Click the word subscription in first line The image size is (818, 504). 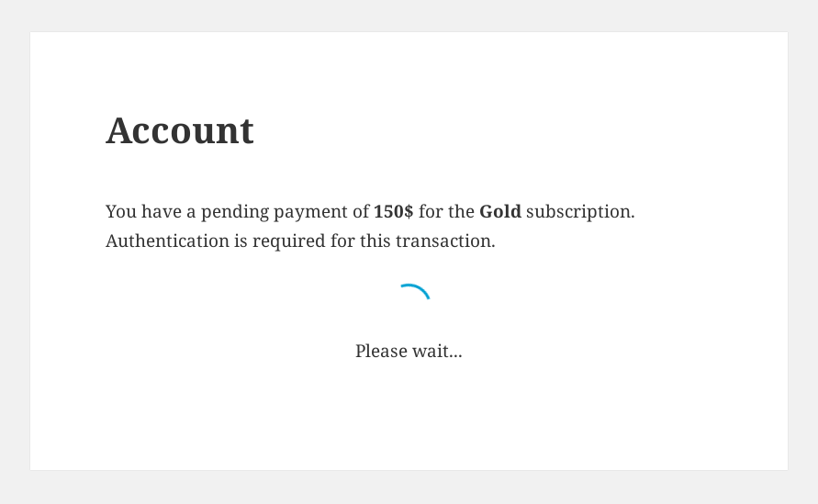pyautogui.click(x=580, y=212)
